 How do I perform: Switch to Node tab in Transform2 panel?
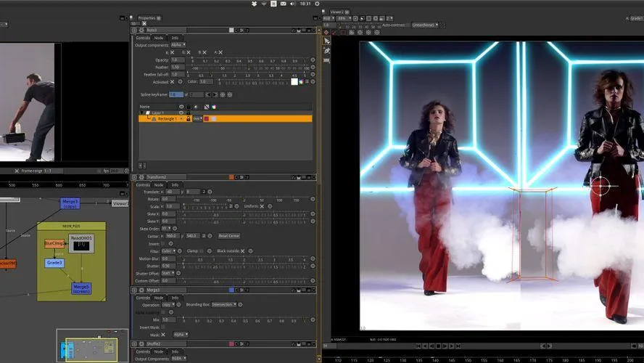pos(159,185)
